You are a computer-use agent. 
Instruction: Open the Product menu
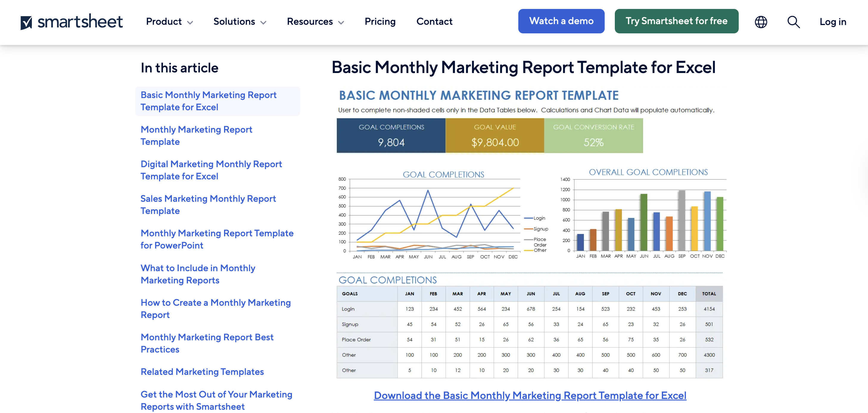(x=169, y=21)
